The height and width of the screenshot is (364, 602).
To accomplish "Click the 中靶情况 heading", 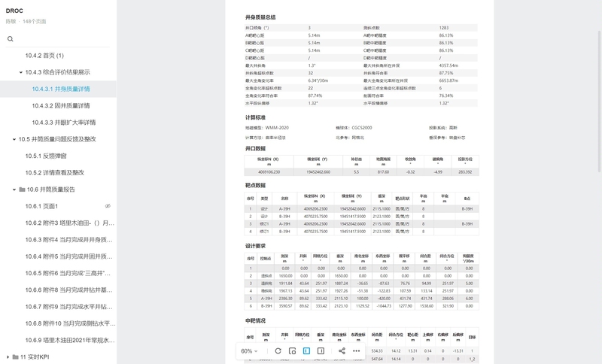I will point(255,320).
